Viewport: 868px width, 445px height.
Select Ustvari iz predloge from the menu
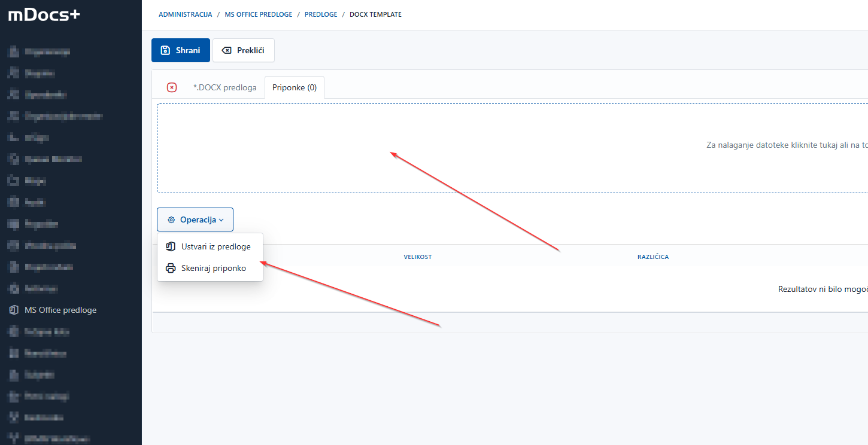coord(216,246)
